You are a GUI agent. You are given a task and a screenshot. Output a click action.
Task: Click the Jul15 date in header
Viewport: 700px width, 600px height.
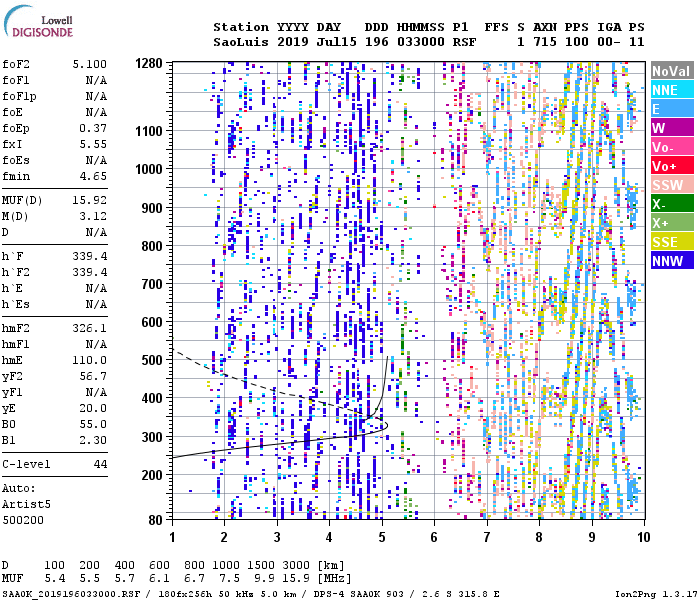337,42
